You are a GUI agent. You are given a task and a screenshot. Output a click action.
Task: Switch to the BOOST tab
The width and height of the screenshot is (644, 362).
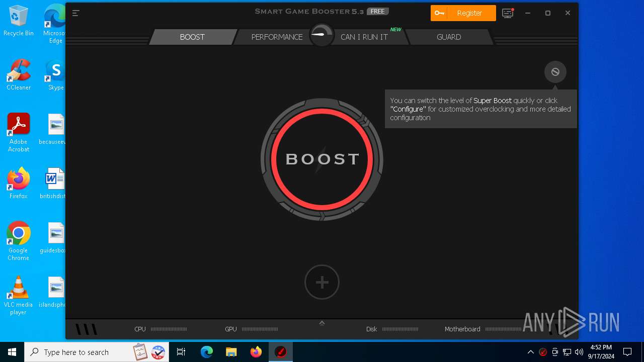pos(193,37)
